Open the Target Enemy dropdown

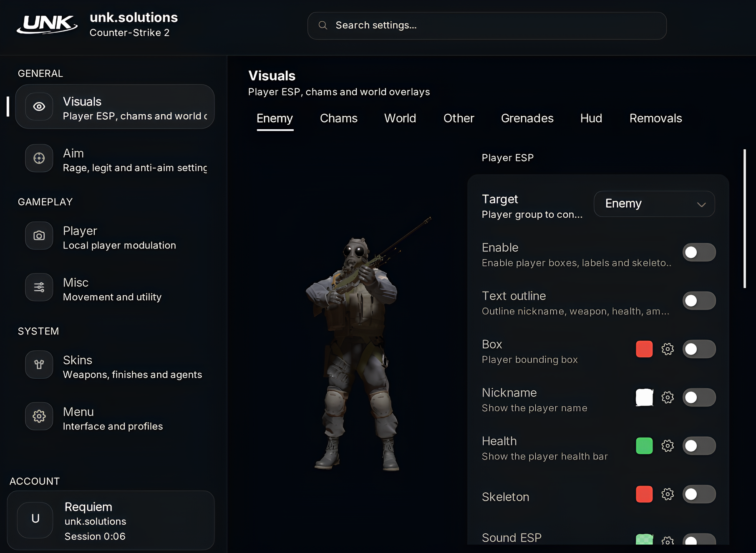pyautogui.click(x=654, y=204)
